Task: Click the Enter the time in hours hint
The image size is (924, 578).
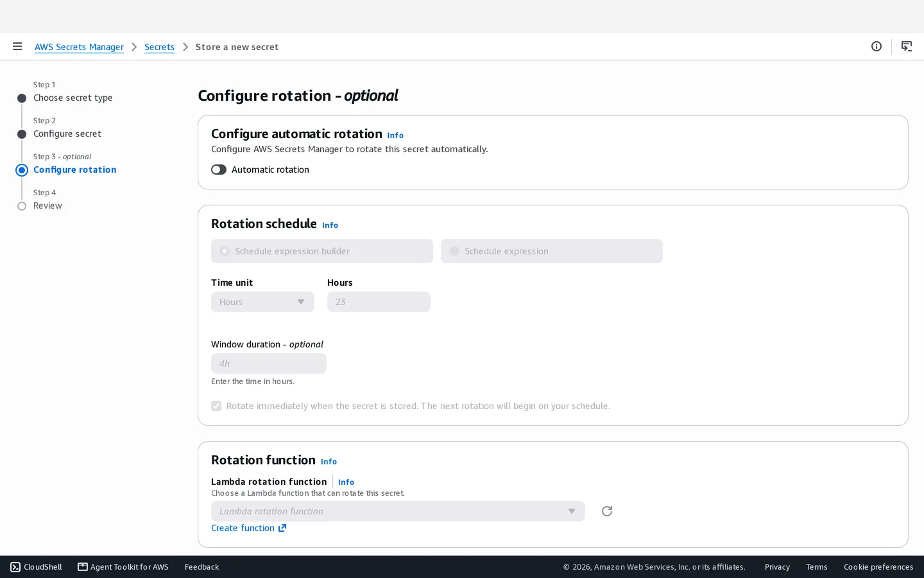Action: (253, 381)
